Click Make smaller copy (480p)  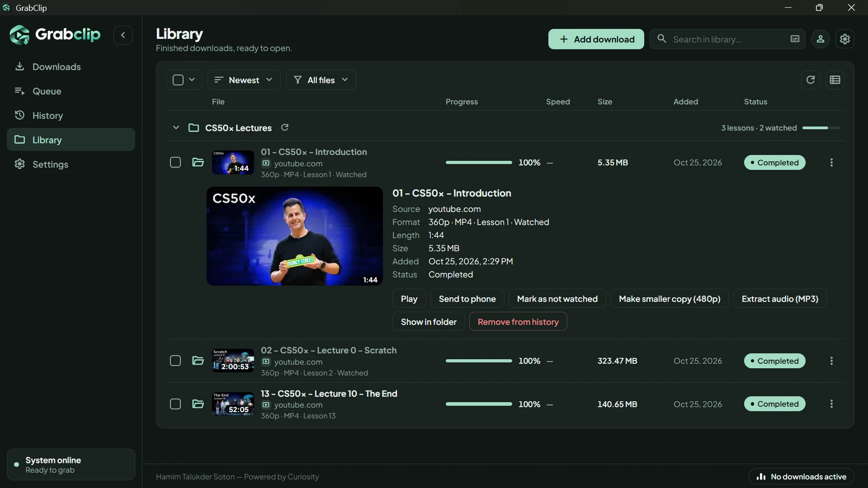(670, 299)
